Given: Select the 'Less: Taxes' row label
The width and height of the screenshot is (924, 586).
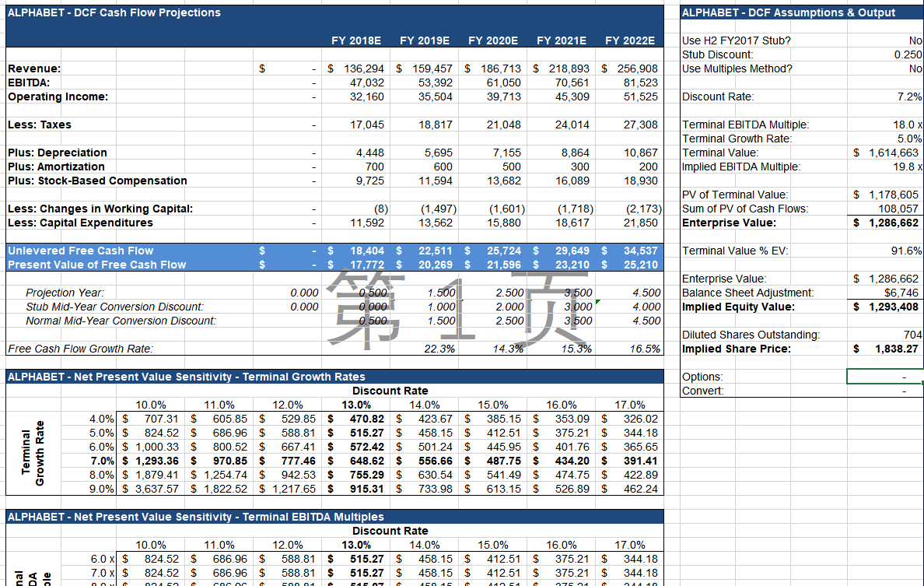Looking at the screenshot, I should [40, 125].
